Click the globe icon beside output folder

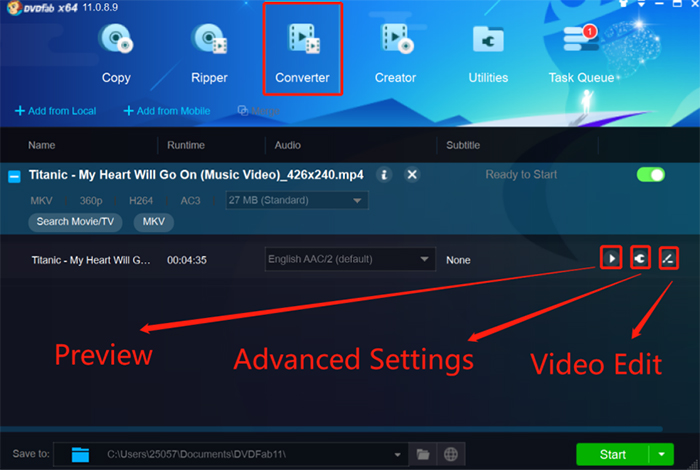pos(451,454)
